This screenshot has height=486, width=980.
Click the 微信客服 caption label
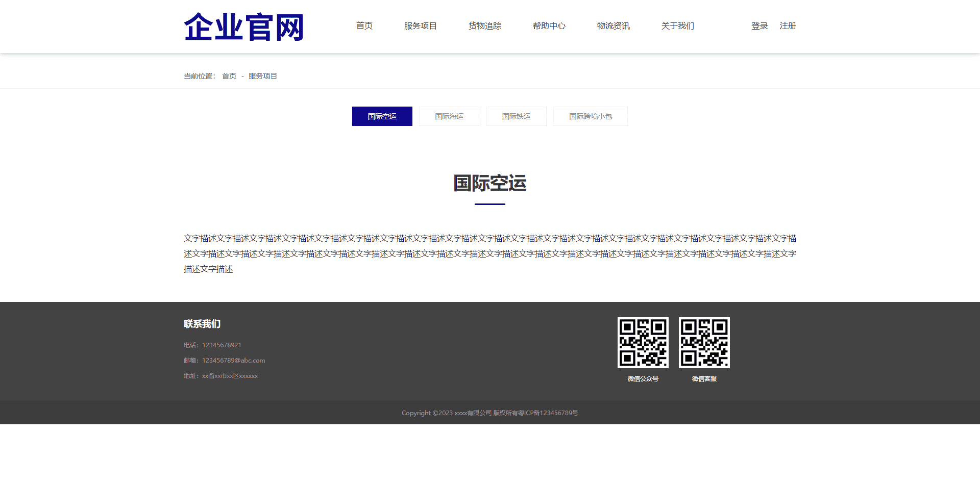pos(704,379)
